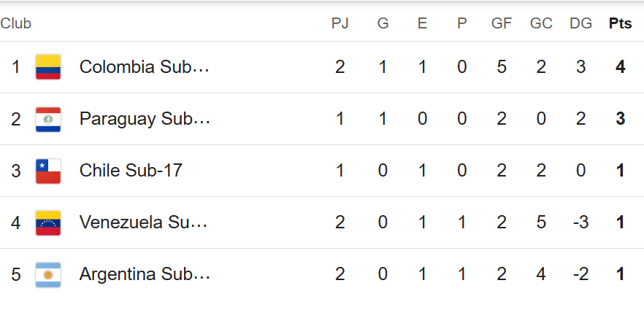The width and height of the screenshot is (644, 310).
Task: Click the Venezuela flag icon
Action: [x=48, y=222]
